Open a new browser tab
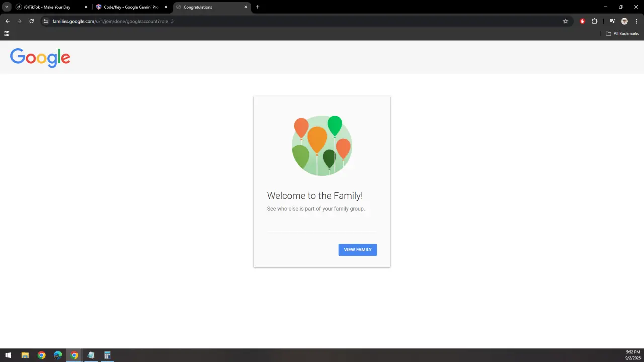Image resolution: width=644 pixels, height=362 pixels. pyautogui.click(x=258, y=7)
